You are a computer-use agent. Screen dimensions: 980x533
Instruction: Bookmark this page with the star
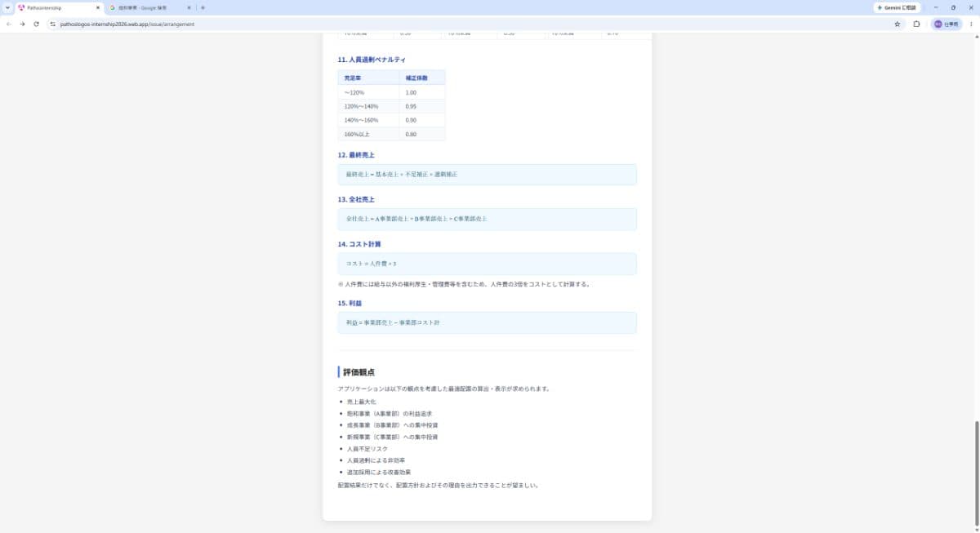[897, 24]
